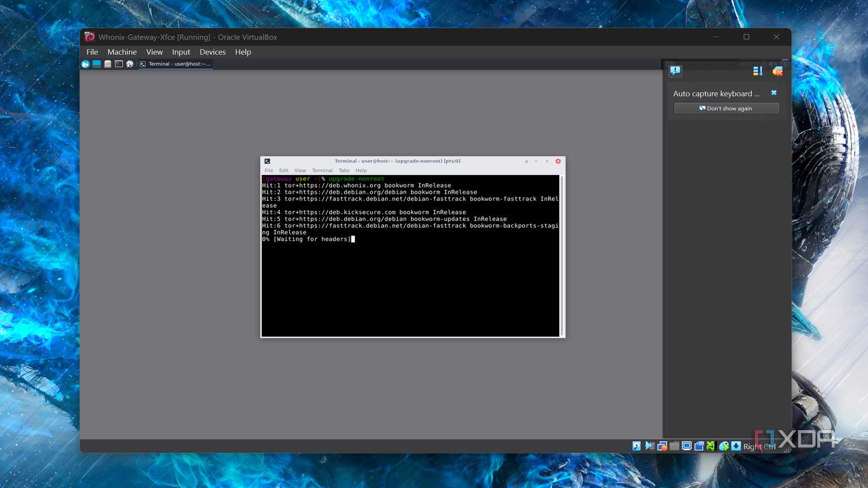Toggle sticky mode on the Terminal window
The height and width of the screenshot is (488, 868).
tap(526, 161)
